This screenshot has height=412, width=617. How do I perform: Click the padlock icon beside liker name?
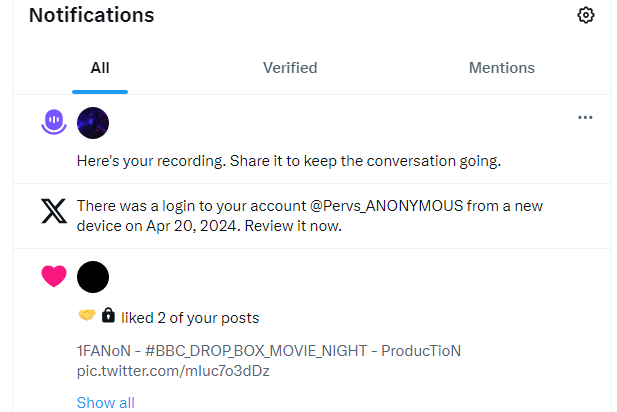[108, 316]
